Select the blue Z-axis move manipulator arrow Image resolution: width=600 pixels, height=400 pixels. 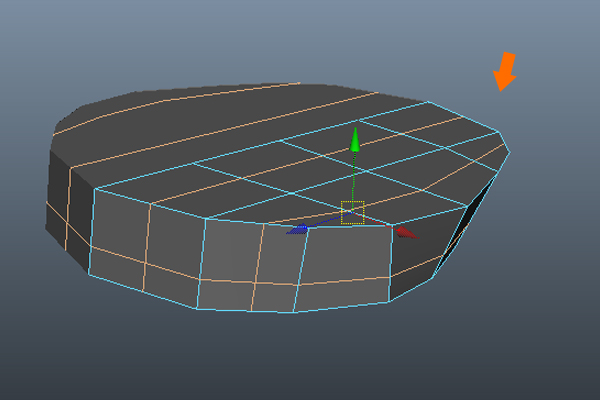pos(297,229)
